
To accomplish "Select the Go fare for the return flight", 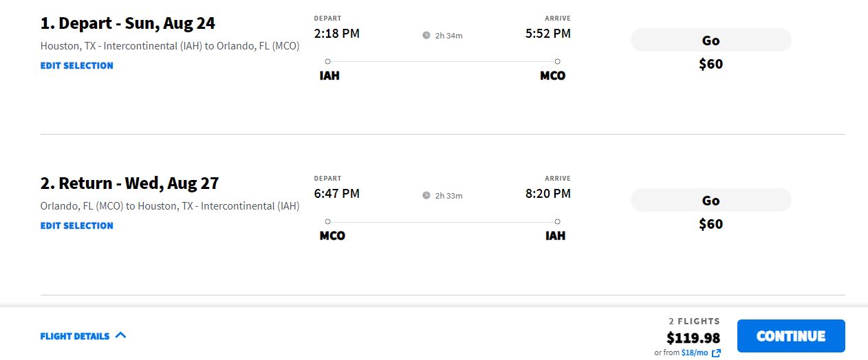I will (x=710, y=201).
